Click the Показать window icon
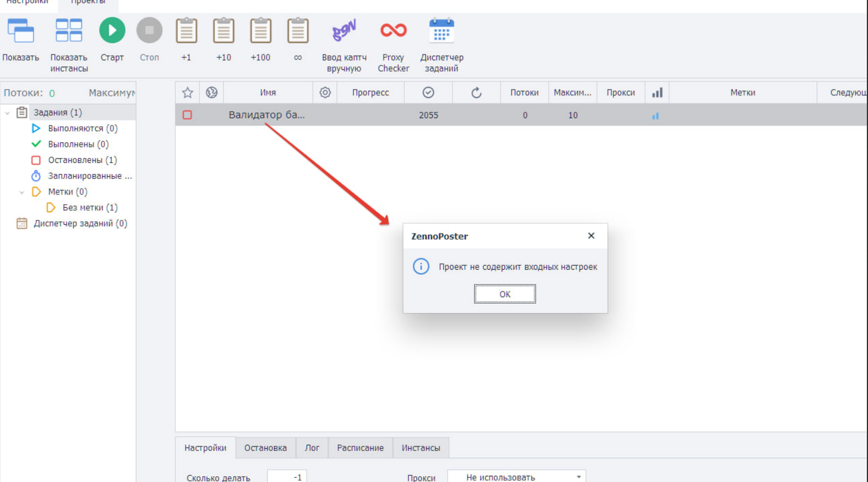Viewport: 868px width, 482px height. point(21,30)
